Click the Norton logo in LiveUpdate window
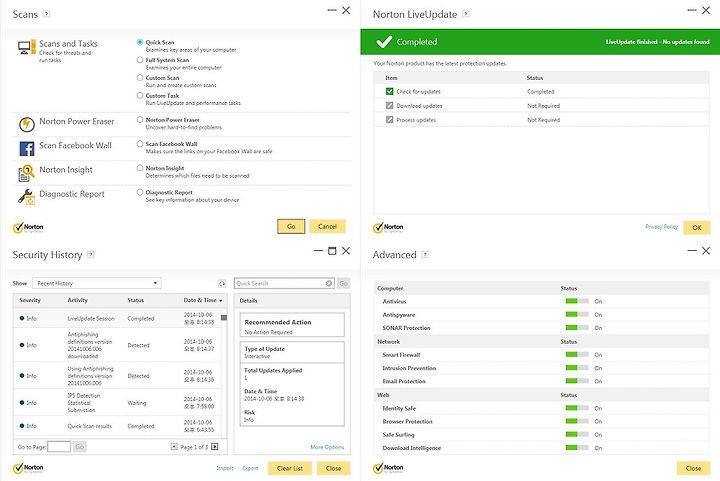720x481 pixels. coord(388,228)
